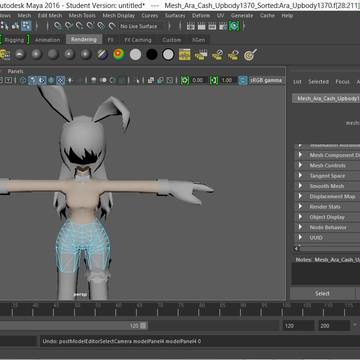Open the Cache menu
Viewport: 360px width, 360px height.
point(267,16)
